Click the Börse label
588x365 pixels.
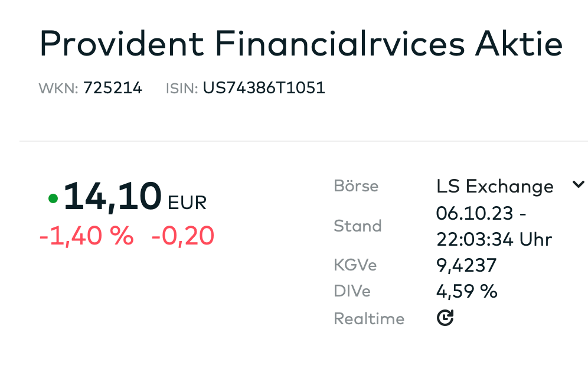tap(356, 185)
